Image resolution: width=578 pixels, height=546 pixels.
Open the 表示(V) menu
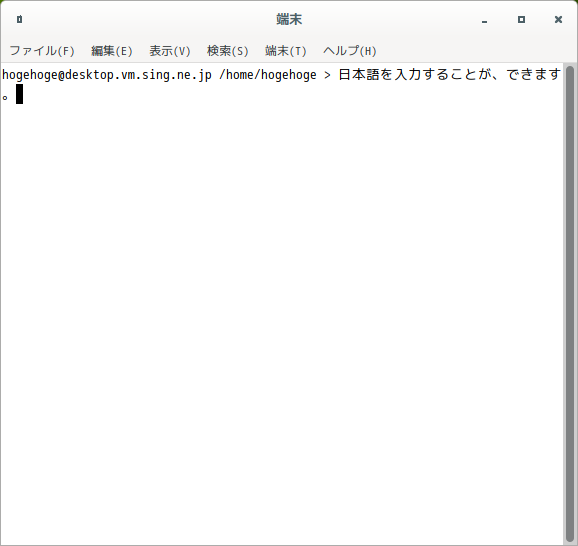[170, 51]
